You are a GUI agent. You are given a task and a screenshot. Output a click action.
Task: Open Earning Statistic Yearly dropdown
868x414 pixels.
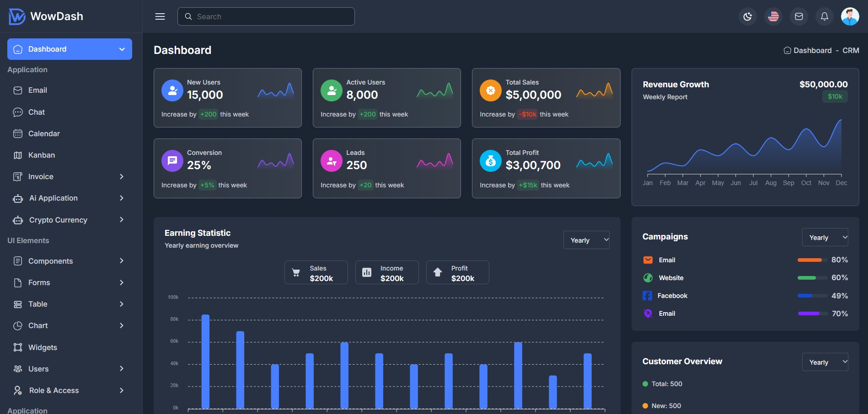[x=586, y=240]
